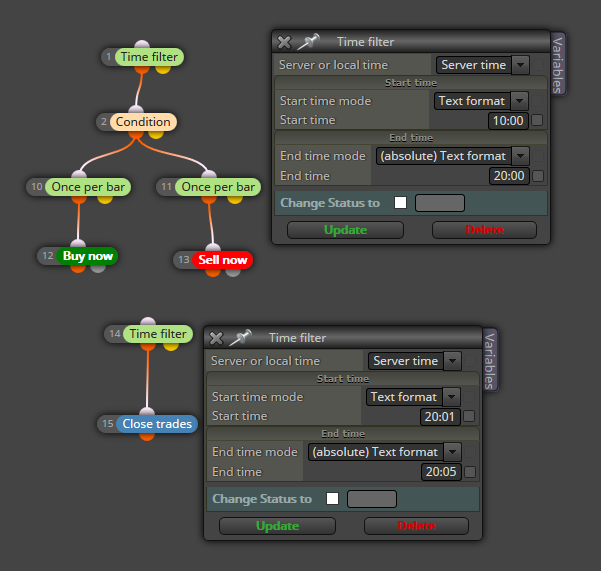Click gray output connector of Buy now block

98,269
